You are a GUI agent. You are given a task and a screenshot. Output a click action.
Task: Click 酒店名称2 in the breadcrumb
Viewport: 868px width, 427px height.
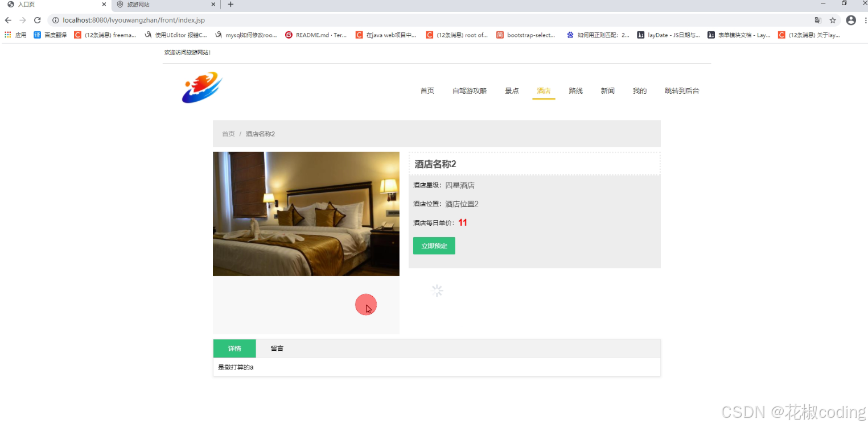[260, 134]
